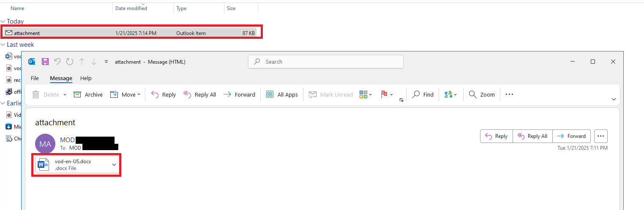Go to previous item with up arrow
The height and width of the screenshot is (210, 644).
(x=82, y=62)
